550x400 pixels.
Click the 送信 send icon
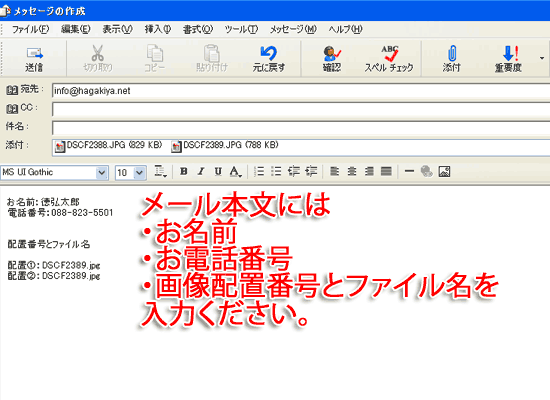[34, 59]
